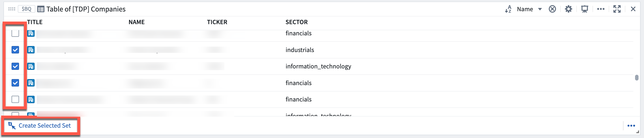
Task: Open the header more-options ellipsis menu
Action: point(601,9)
